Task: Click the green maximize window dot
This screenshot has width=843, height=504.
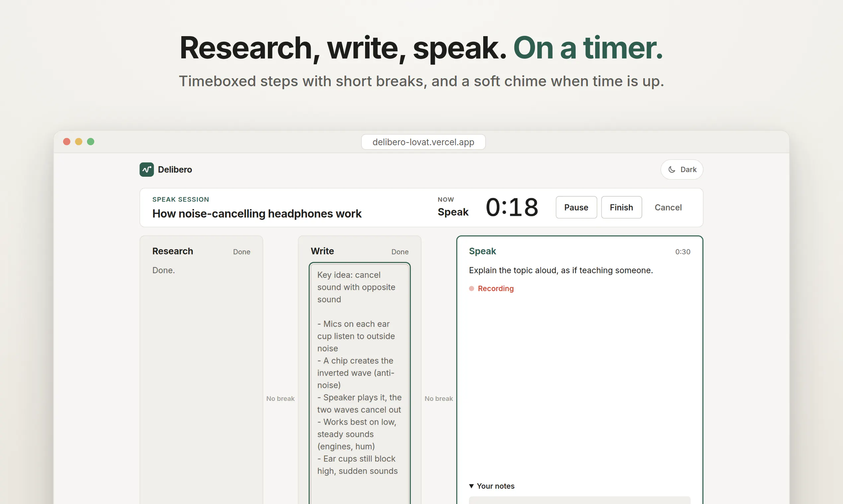Action: pyautogui.click(x=90, y=142)
